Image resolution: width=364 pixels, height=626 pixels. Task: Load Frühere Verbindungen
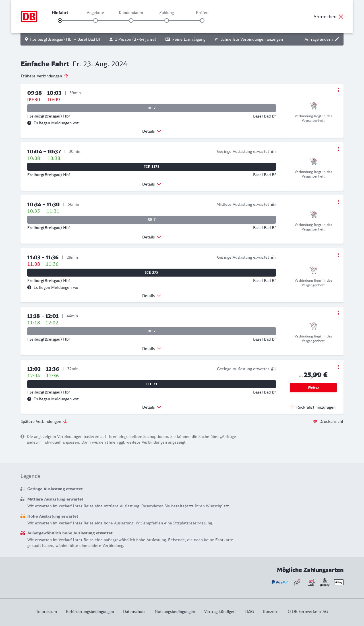(x=45, y=76)
